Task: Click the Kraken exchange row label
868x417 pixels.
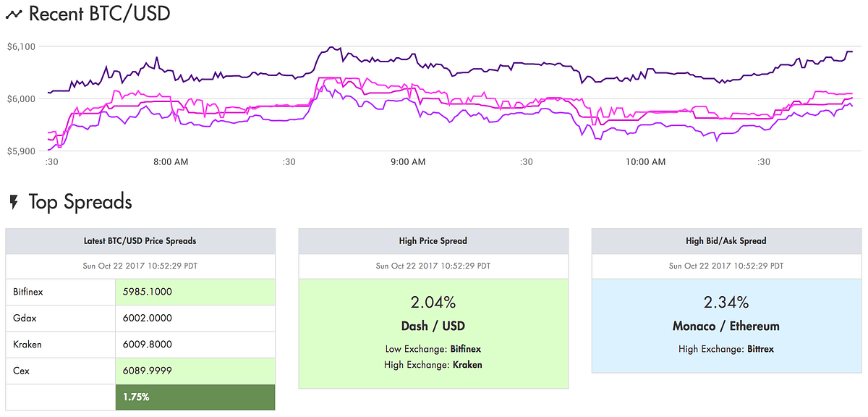Action: point(27,344)
